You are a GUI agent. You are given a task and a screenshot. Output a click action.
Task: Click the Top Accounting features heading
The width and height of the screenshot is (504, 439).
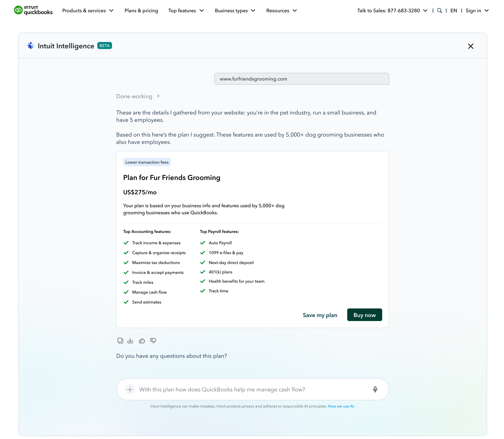click(147, 232)
